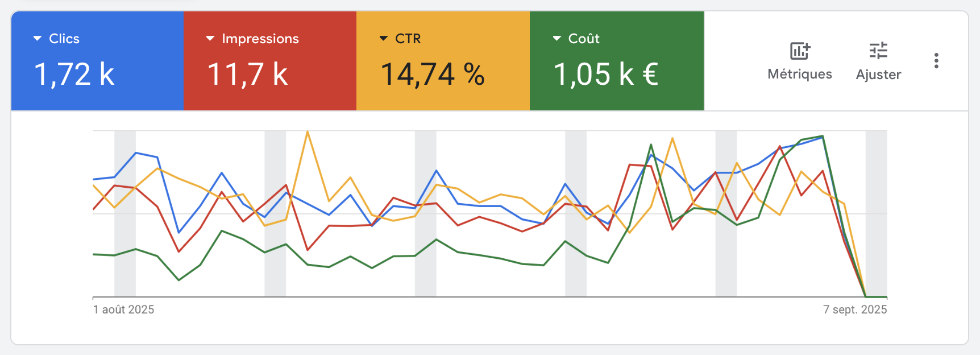Open the CTR metric selector arrow
The height and width of the screenshot is (355, 980).
(383, 39)
